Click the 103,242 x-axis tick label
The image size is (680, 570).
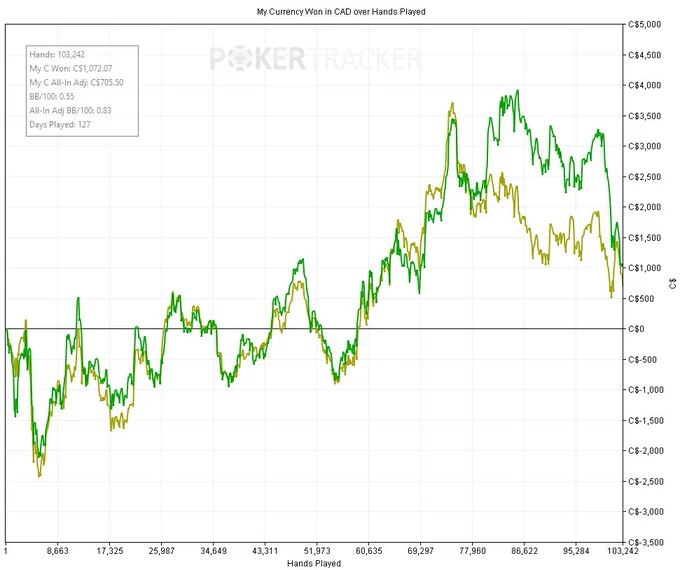[623, 551]
